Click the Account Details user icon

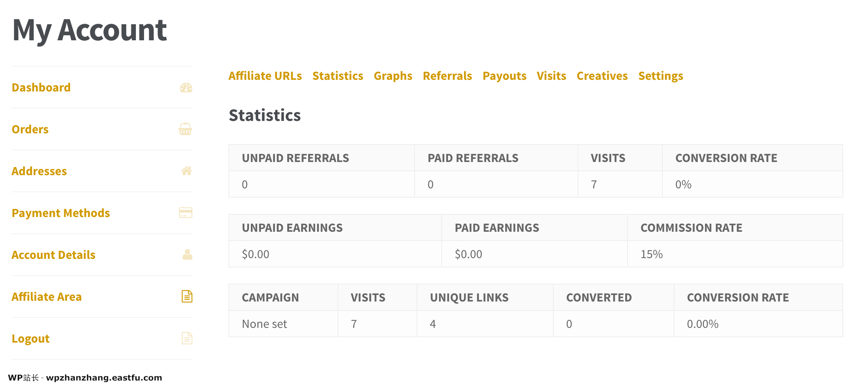[x=187, y=255]
